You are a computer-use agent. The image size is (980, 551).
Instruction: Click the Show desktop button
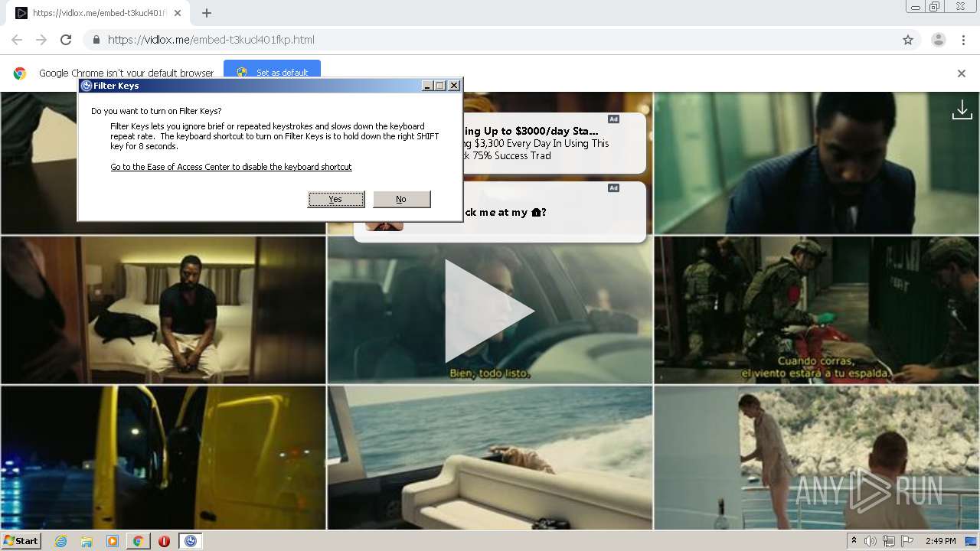point(971,541)
